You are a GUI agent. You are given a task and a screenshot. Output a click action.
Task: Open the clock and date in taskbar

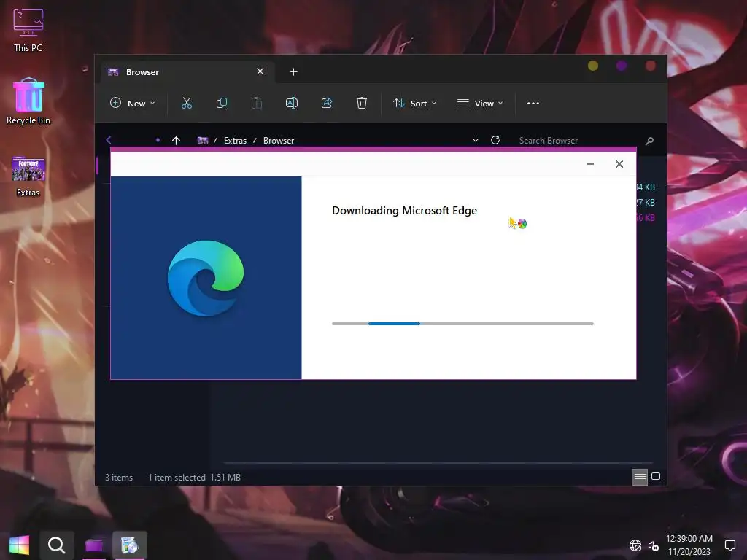[x=689, y=545]
